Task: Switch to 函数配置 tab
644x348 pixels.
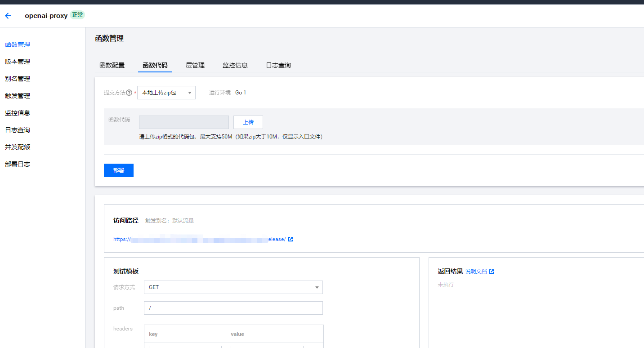Action: click(x=112, y=65)
